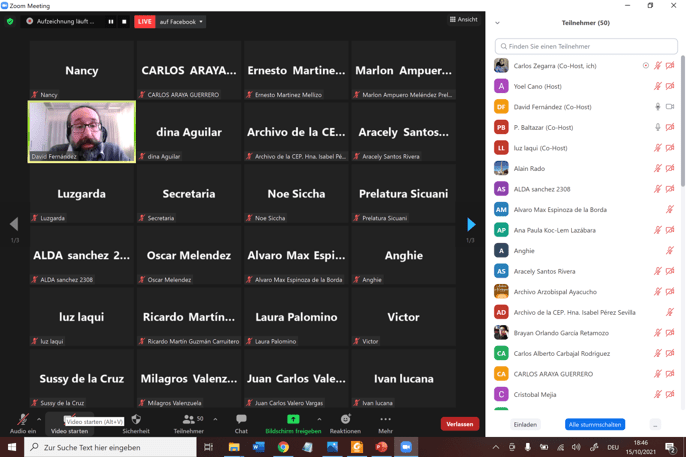Focus the participant search field

(x=586, y=46)
